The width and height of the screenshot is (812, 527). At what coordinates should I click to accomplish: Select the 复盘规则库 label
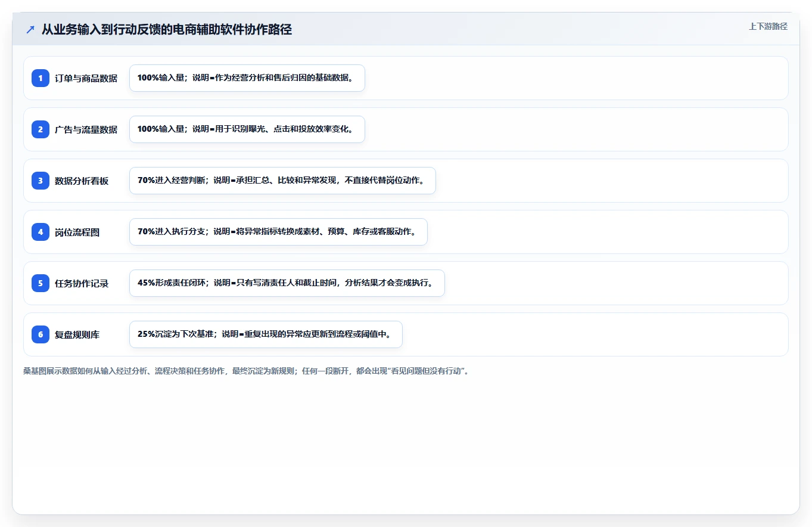pyautogui.click(x=77, y=334)
